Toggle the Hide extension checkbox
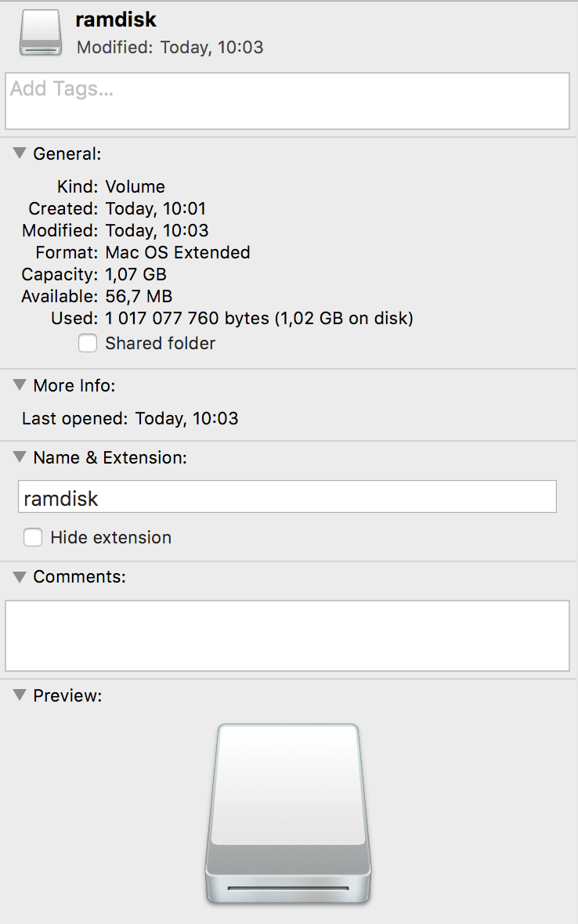The width and height of the screenshot is (578, 924). tap(33, 538)
